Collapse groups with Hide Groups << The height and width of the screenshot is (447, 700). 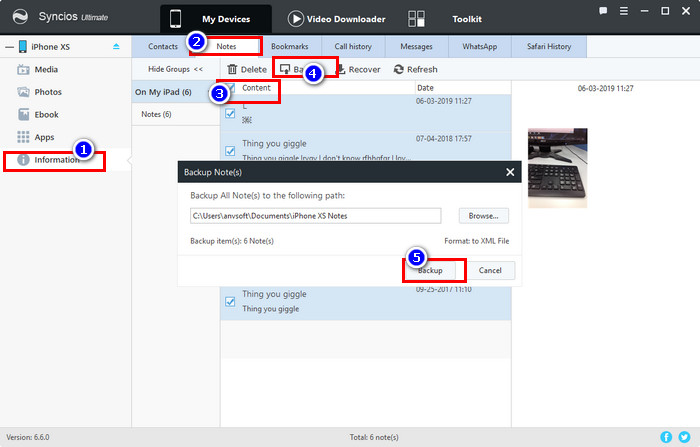click(x=175, y=69)
